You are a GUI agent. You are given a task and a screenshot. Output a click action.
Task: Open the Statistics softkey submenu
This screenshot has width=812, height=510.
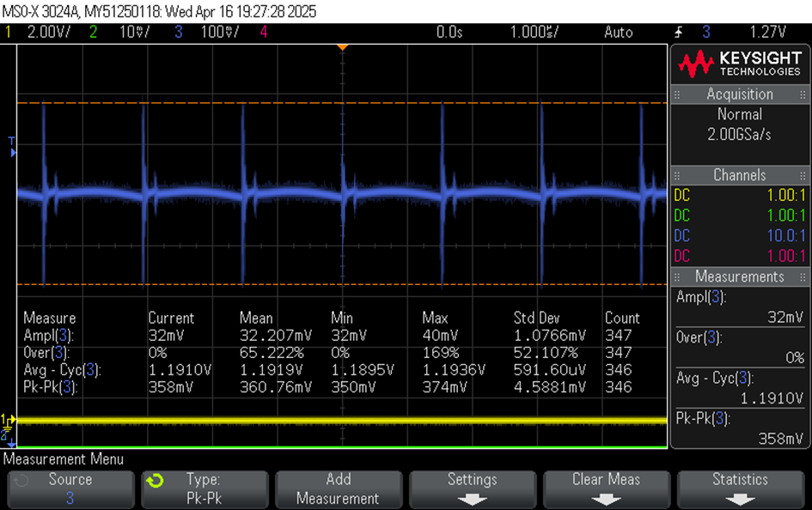click(740, 489)
